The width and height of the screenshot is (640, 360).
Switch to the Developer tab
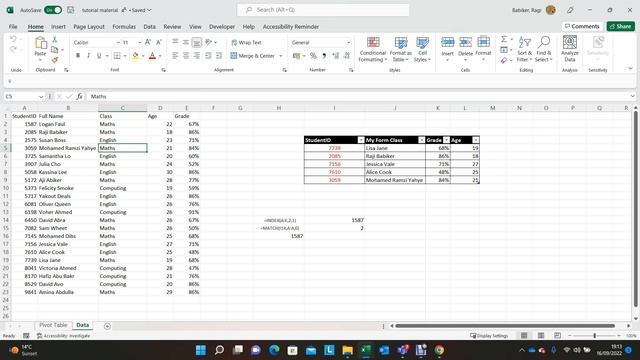pyautogui.click(x=222, y=27)
